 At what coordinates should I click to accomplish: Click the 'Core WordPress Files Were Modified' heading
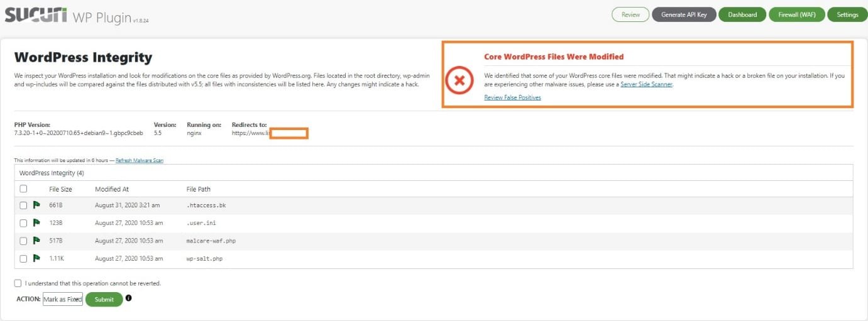554,57
